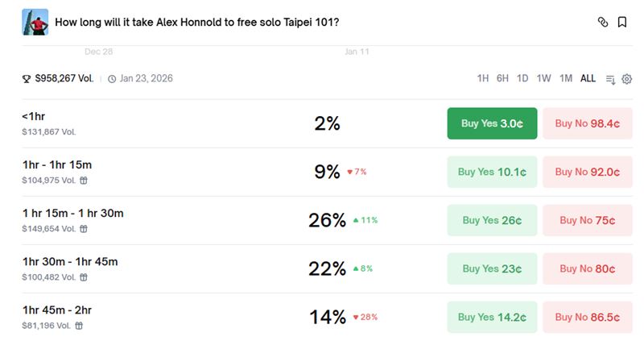Show ALL time range

tap(588, 78)
